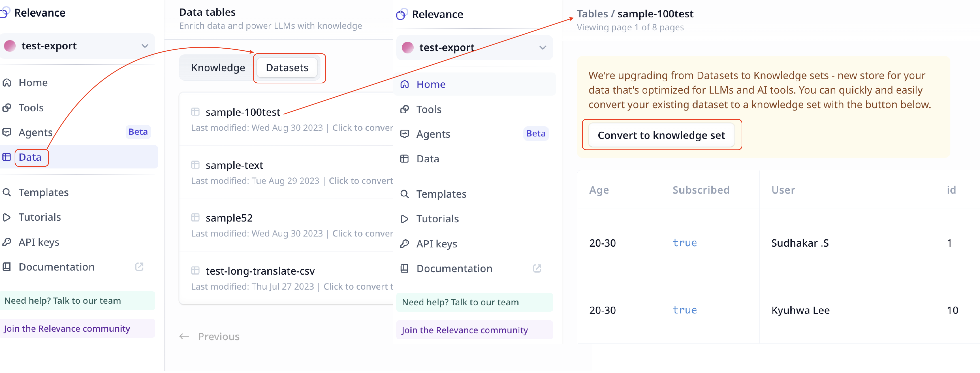Click id value 10 cell
Image resolution: width=980 pixels, height=373 pixels.
click(x=952, y=310)
